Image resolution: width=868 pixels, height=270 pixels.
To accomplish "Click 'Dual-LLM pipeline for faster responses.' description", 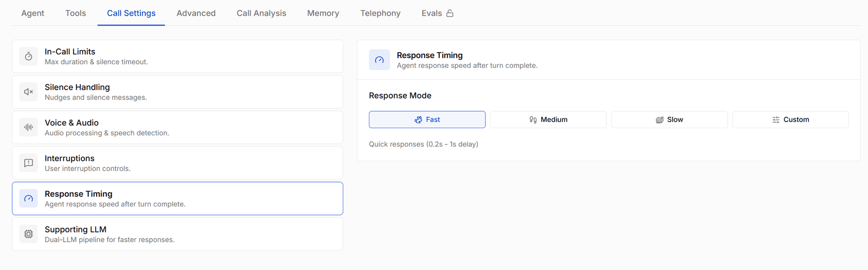I will pos(110,240).
